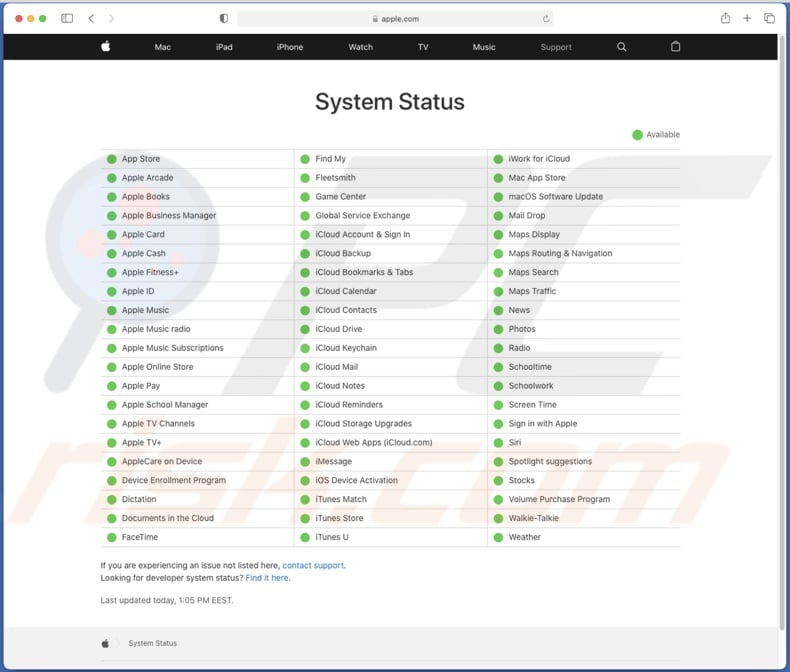This screenshot has width=790, height=672.
Task: Add a new tab with the plus icon
Action: pyautogui.click(x=747, y=19)
